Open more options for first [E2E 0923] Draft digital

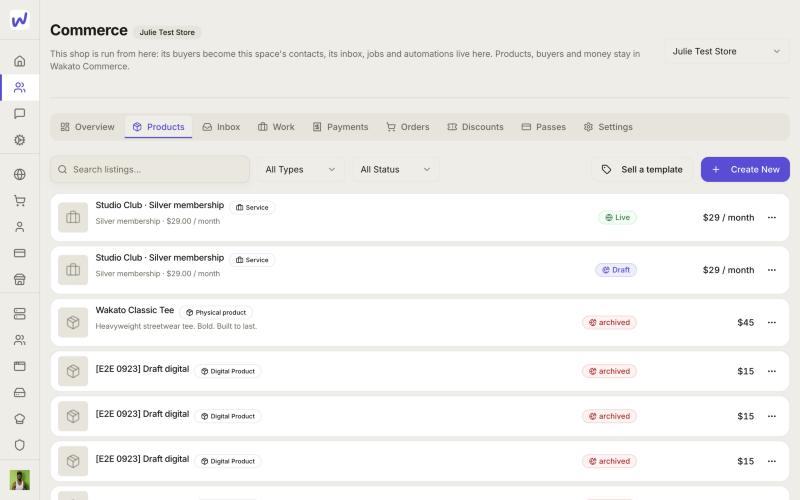tap(771, 371)
